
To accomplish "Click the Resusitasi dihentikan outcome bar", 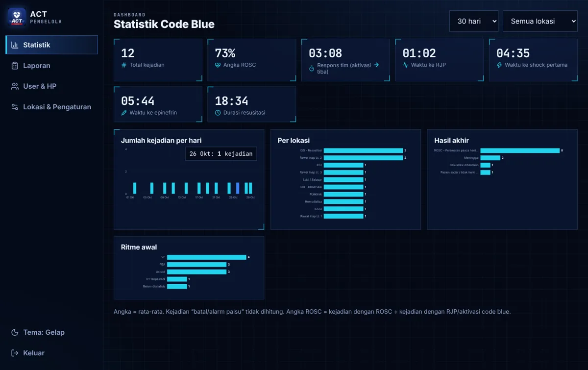I will [x=486, y=165].
